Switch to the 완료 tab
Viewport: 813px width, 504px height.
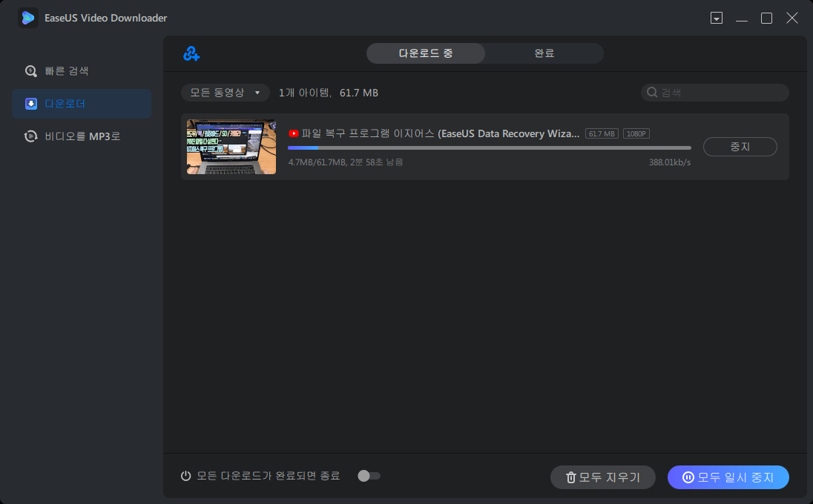point(544,53)
